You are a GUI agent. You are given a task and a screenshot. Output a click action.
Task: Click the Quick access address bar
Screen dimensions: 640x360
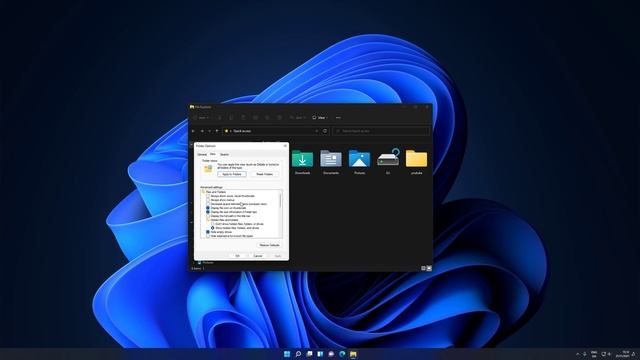(271, 131)
